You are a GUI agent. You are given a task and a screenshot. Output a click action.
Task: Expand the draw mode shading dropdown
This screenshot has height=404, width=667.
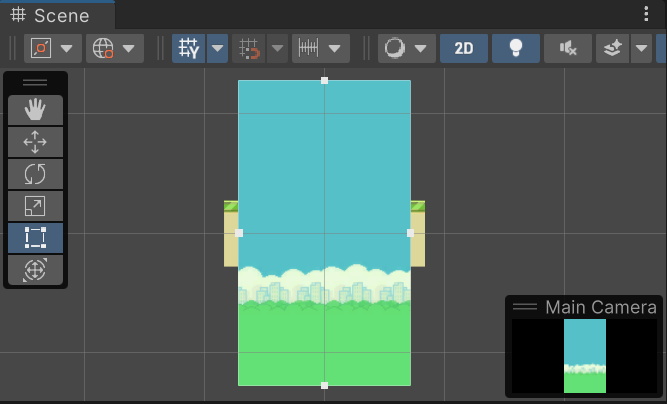420,48
